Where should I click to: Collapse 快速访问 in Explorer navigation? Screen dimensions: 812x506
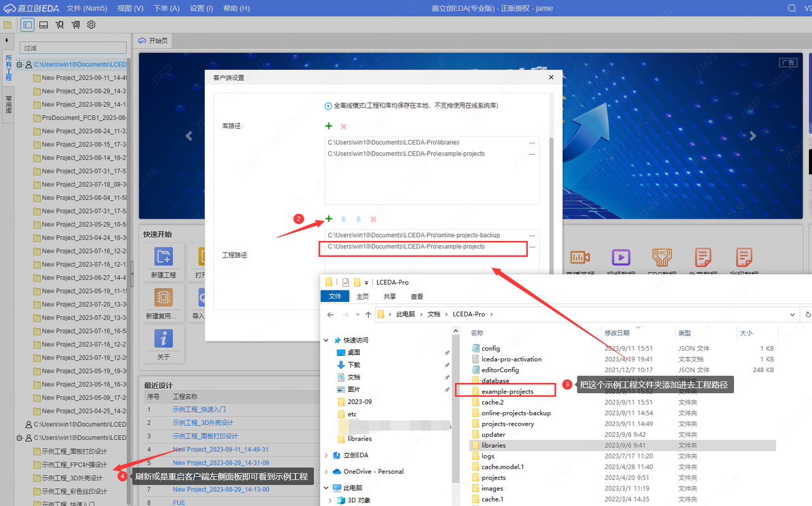tap(327, 341)
